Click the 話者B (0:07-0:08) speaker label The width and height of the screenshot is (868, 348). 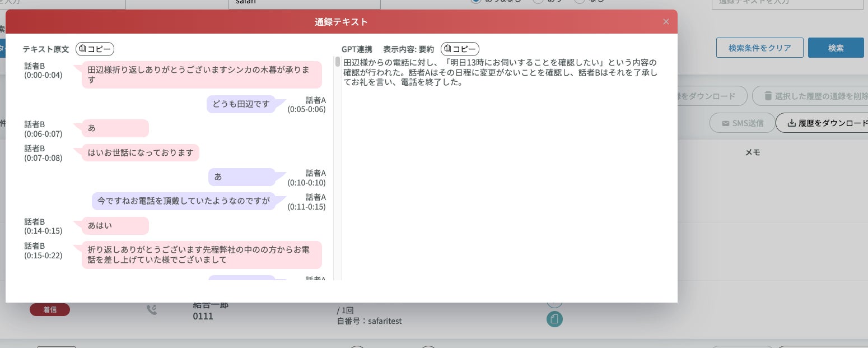coord(43,153)
